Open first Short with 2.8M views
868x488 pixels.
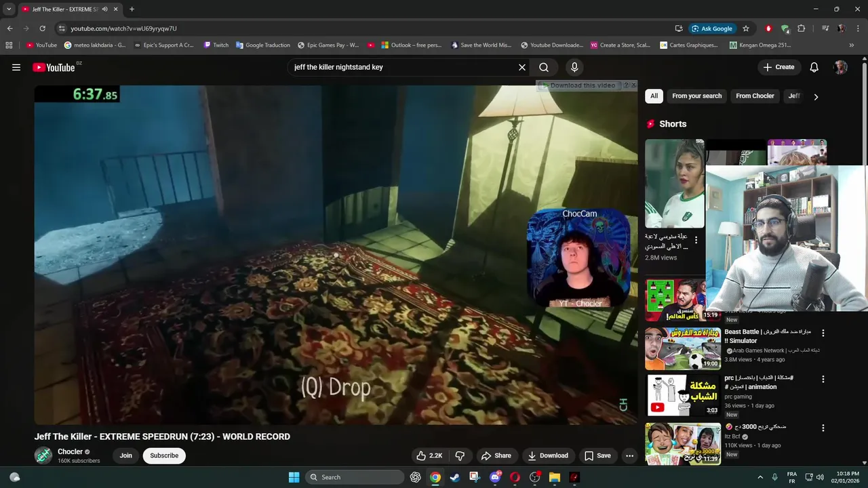tap(675, 184)
